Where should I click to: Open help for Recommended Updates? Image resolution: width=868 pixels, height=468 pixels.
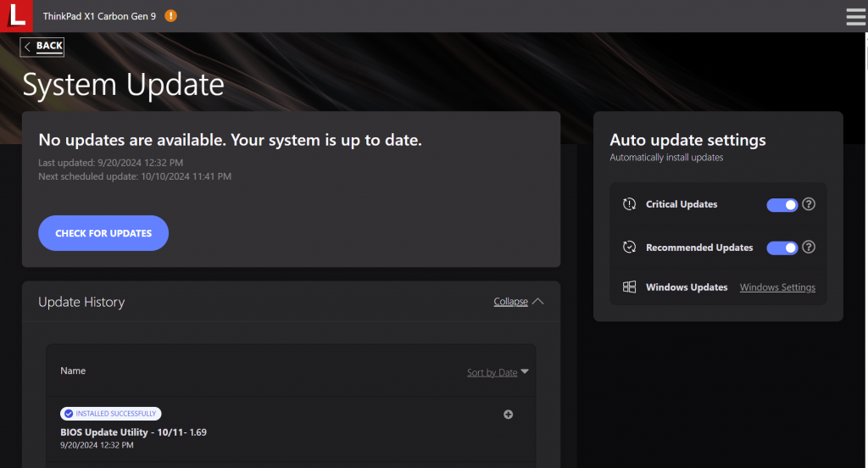(x=808, y=247)
